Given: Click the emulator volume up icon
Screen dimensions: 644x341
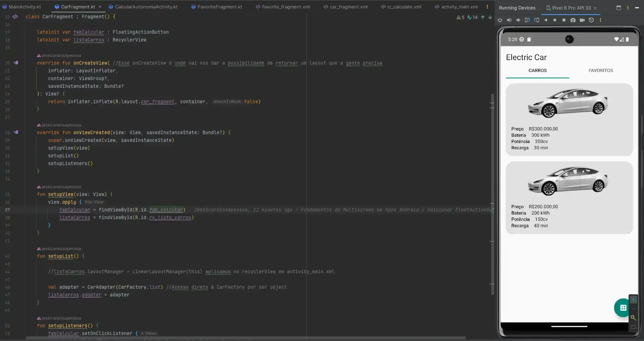Looking at the screenshot, I should coord(509,20).
